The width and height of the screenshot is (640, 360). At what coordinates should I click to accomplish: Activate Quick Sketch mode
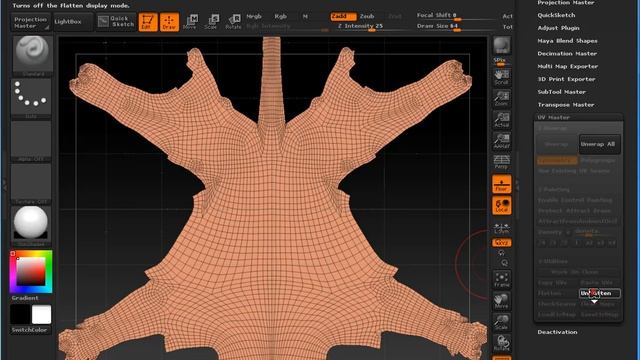[x=116, y=22]
